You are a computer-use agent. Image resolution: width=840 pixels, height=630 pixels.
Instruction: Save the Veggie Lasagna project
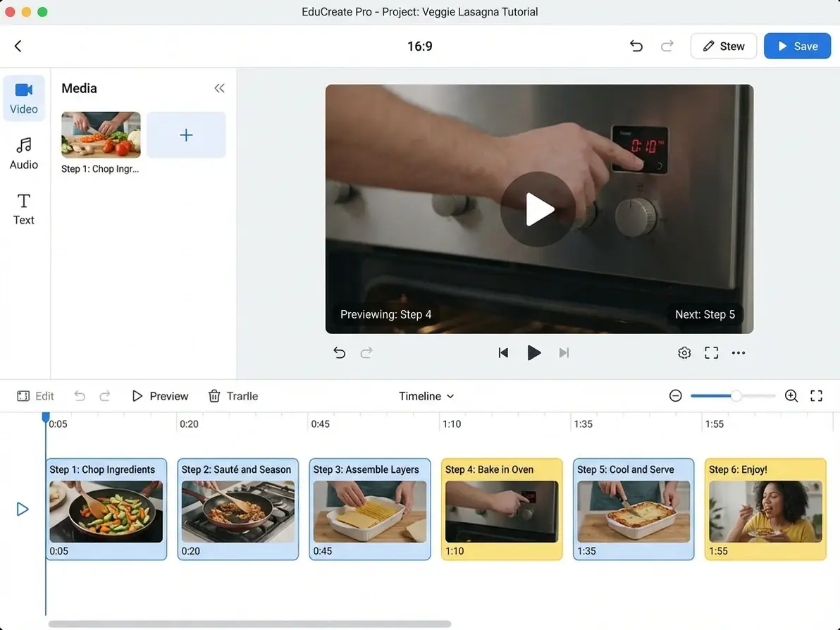point(797,46)
